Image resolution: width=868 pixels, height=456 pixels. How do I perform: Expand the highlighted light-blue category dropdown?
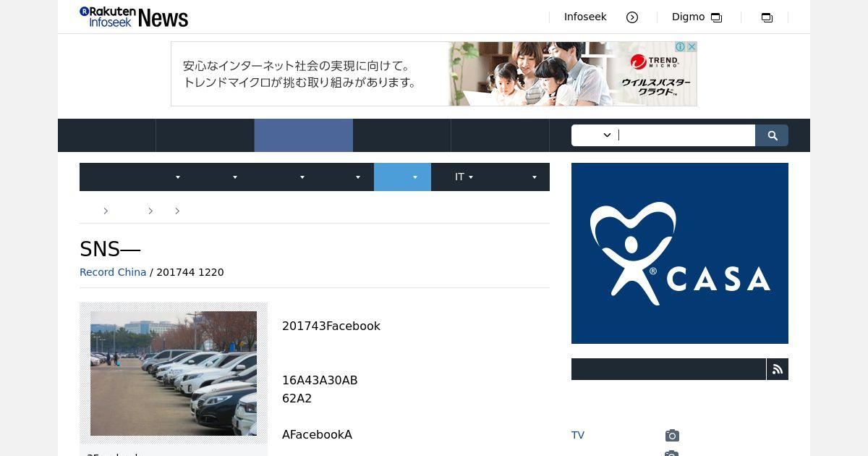tap(402, 177)
